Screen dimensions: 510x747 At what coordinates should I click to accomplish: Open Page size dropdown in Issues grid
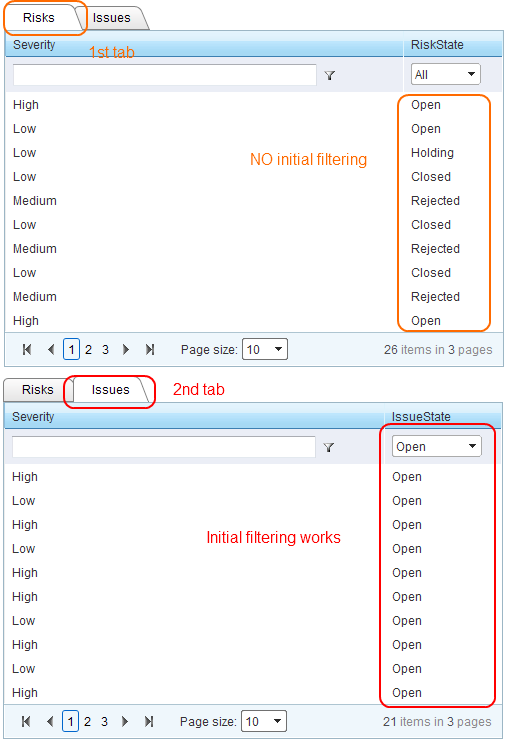(264, 721)
